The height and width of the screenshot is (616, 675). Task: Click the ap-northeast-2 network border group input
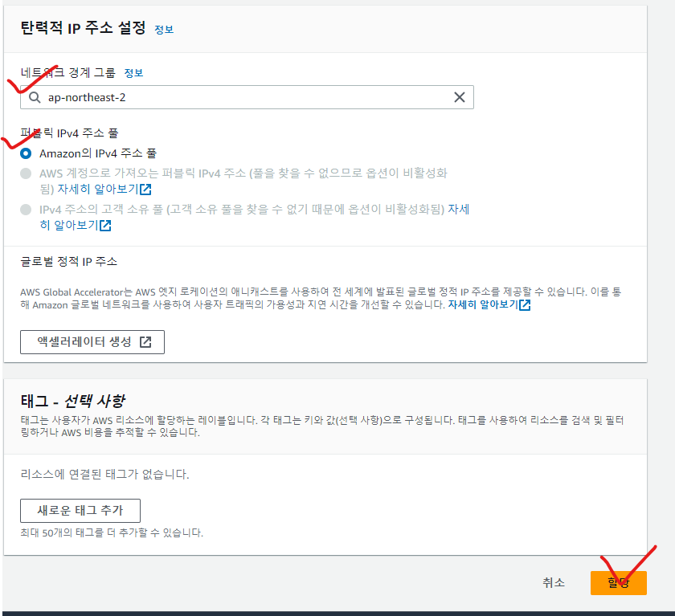tap(247, 97)
